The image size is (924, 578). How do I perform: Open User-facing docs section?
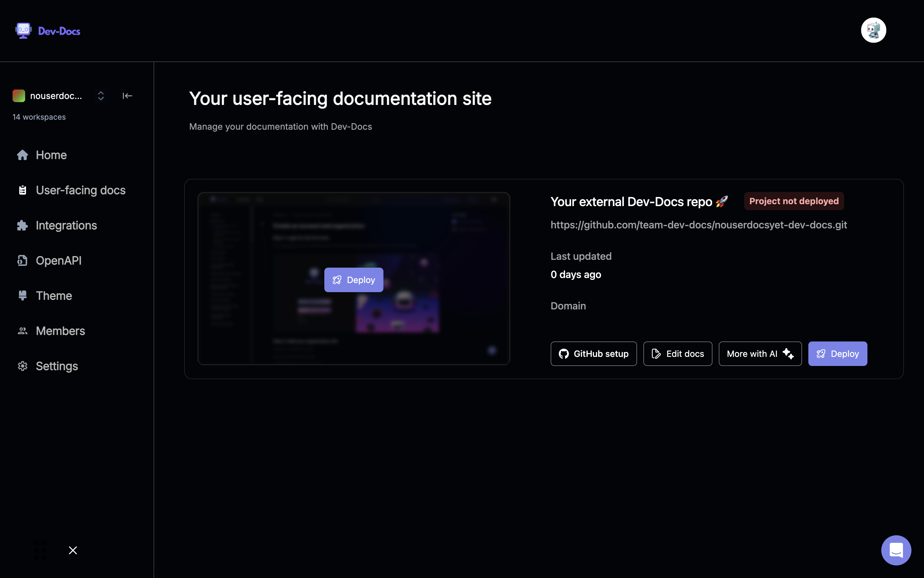point(80,190)
